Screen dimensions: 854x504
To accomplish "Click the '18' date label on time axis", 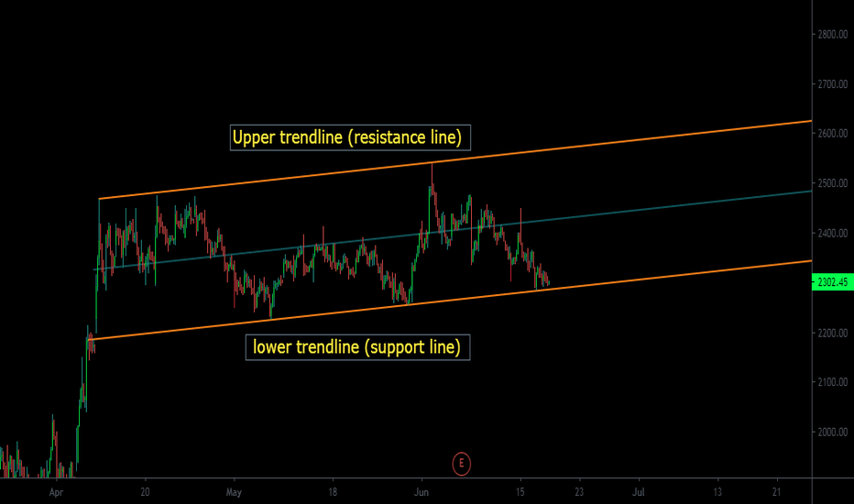I will click(333, 492).
